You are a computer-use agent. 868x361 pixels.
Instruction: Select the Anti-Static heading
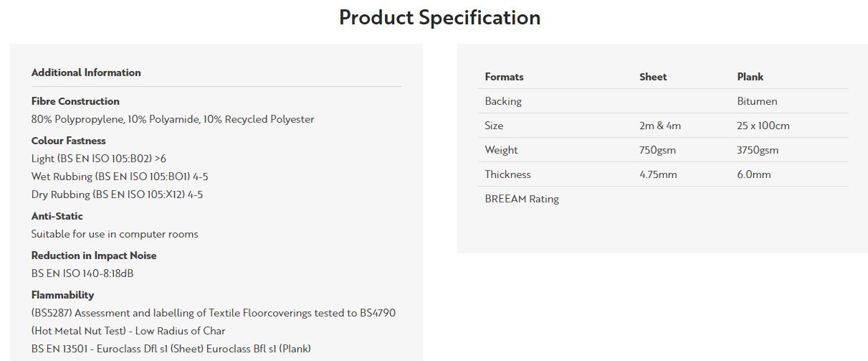(x=57, y=216)
